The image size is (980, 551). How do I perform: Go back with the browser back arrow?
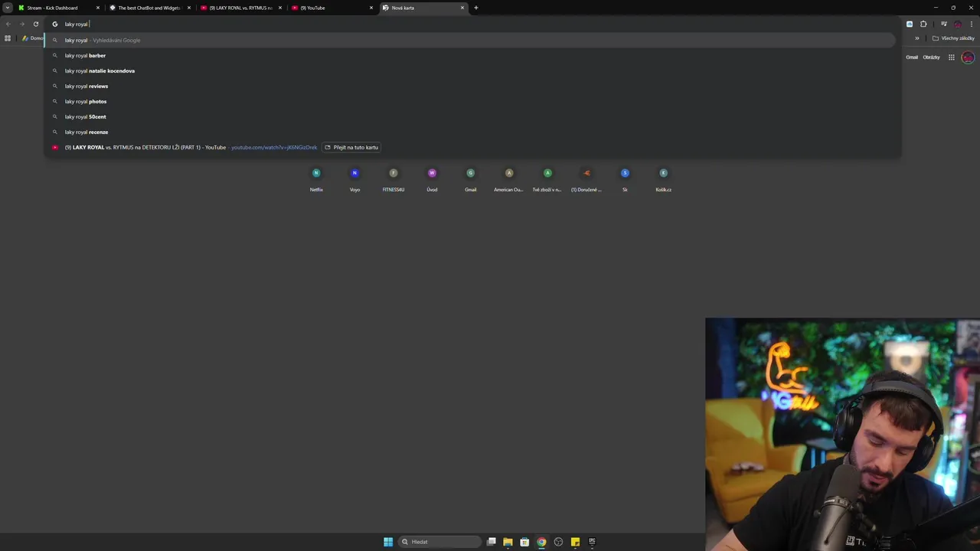click(8, 24)
